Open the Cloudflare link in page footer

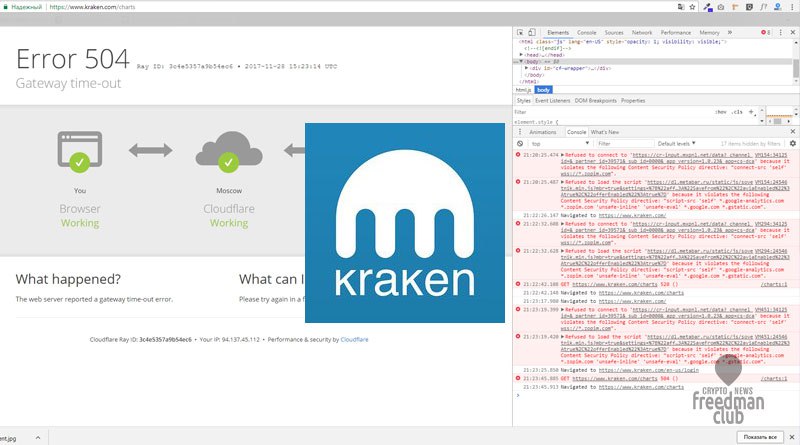pyautogui.click(x=354, y=339)
